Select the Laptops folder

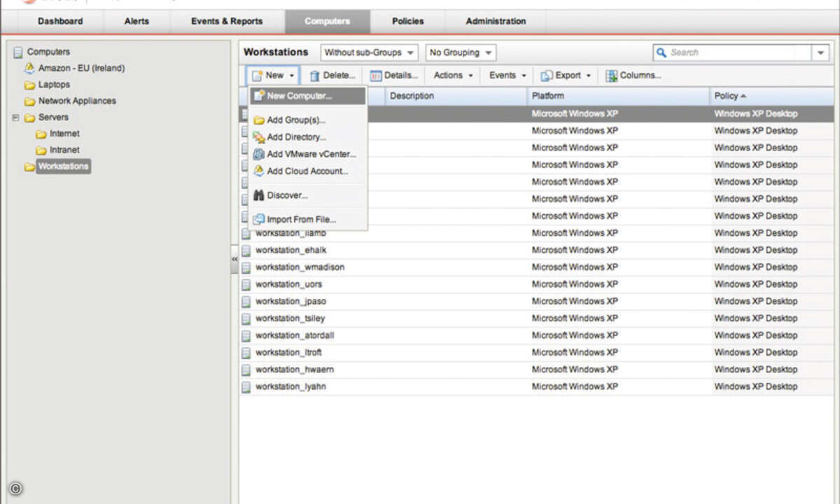tap(54, 85)
